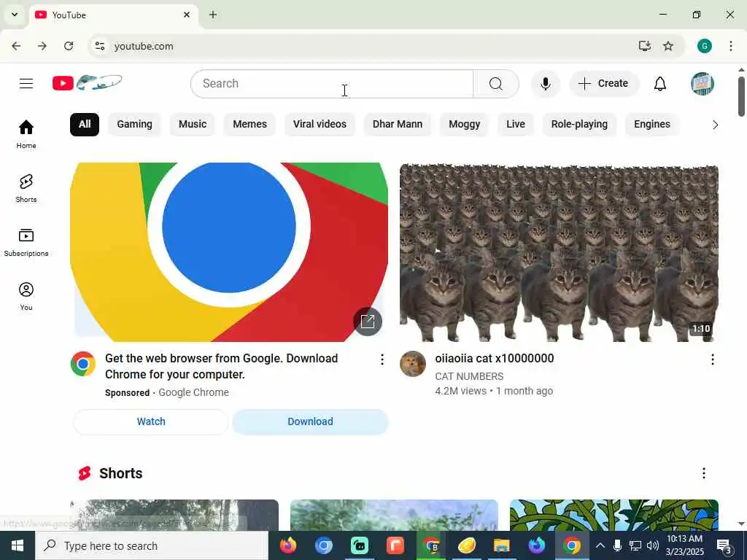Image resolution: width=747 pixels, height=560 pixels.
Task: Click the page vertical scrollbar thumb
Action: (741, 96)
